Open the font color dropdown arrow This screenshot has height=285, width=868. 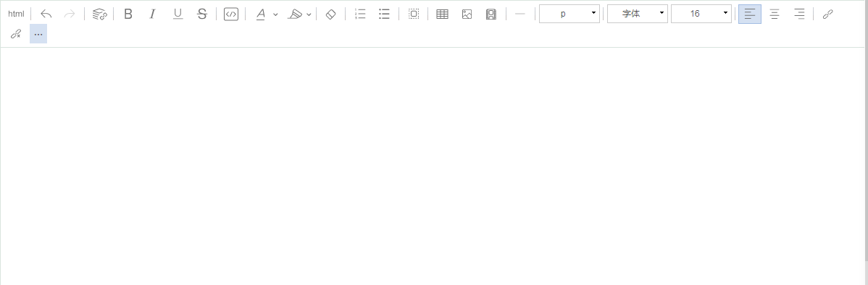[275, 14]
